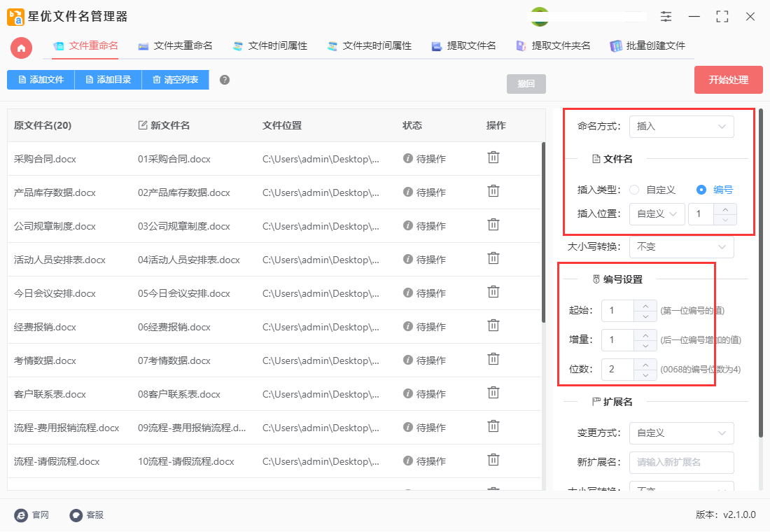Switch to the 批量创建文件 tab
Viewport: 770px width, 532px height.
click(x=647, y=45)
